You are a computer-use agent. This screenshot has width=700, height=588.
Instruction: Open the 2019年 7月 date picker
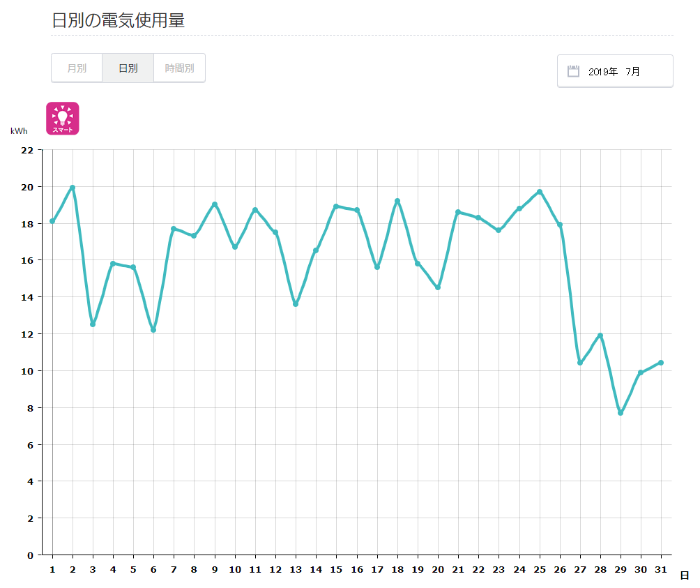point(615,71)
